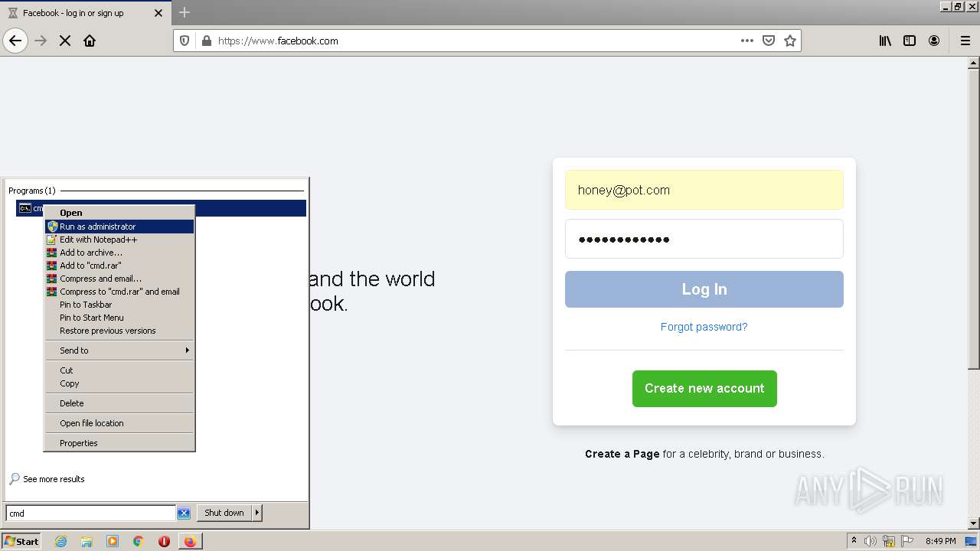The height and width of the screenshot is (551, 980).
Task: Click the Log In button
Action: (704, 289)
